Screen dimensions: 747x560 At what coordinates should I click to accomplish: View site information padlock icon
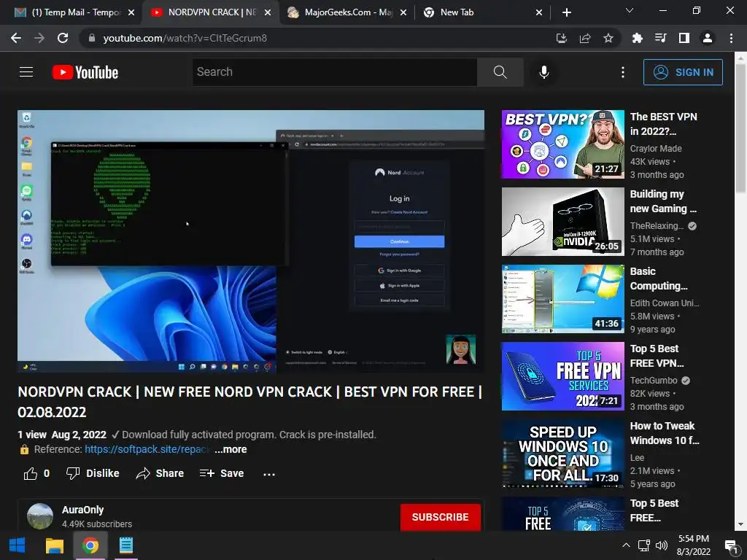pos(92,38)
